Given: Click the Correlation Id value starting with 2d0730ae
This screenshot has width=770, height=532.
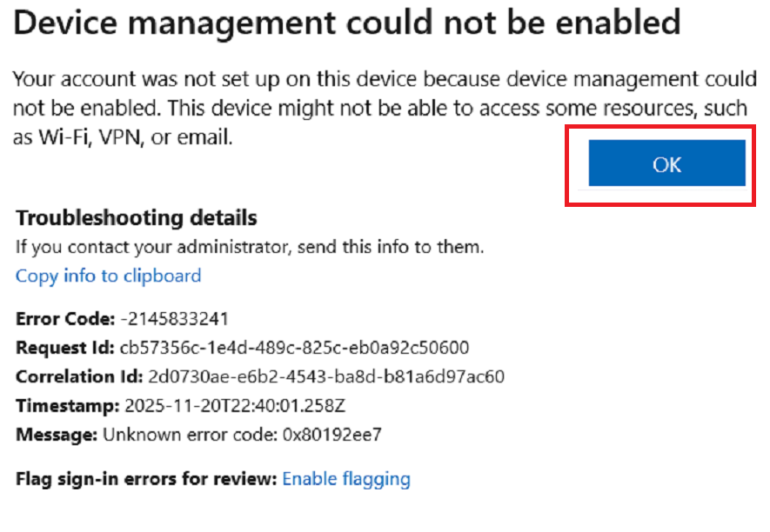Looking at the screenshot, I should [x=326, y=376].
